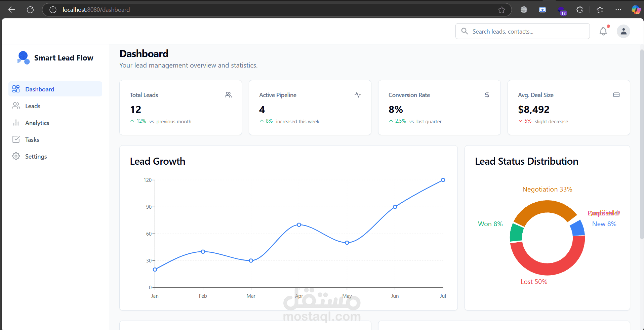This screenshot has height=330, width=644.
Task: Click the Feb data point on Lead Growth chart
Action: click(203, 252)
